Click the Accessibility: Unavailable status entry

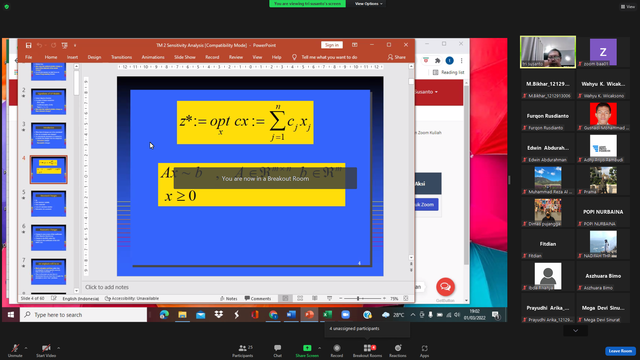click(132, 298)
